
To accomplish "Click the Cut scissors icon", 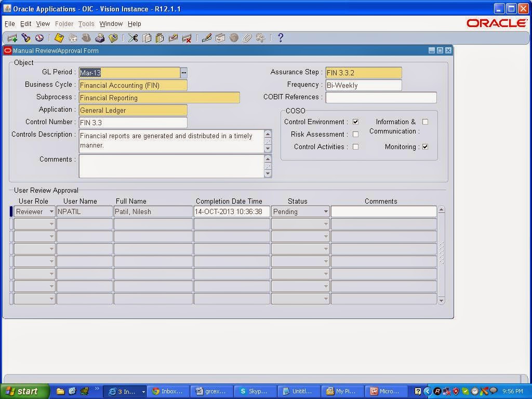I will [x=133, y=38].
